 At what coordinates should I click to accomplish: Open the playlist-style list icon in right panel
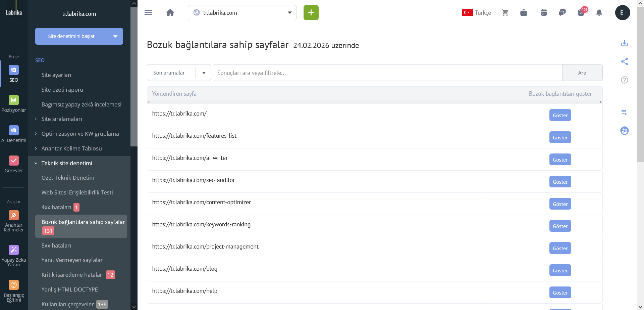tap(624, 112)
